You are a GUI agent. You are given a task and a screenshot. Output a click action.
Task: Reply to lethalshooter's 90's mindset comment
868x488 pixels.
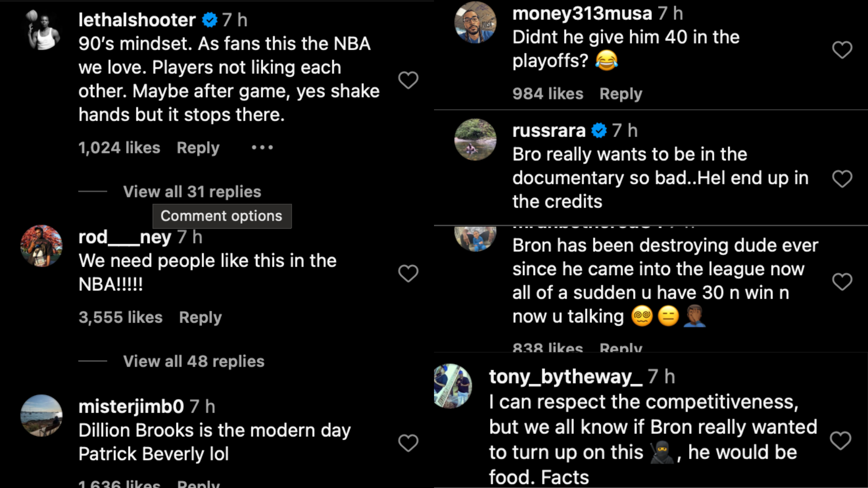198,148
